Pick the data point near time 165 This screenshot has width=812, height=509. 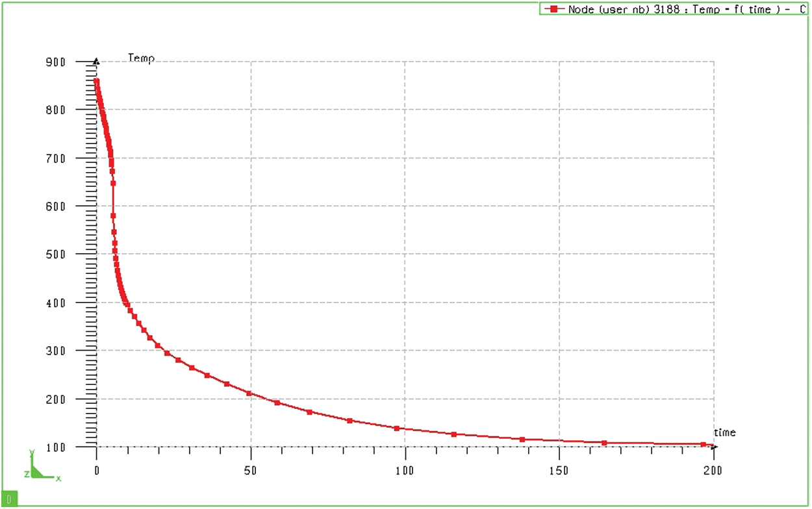[604, 443]
